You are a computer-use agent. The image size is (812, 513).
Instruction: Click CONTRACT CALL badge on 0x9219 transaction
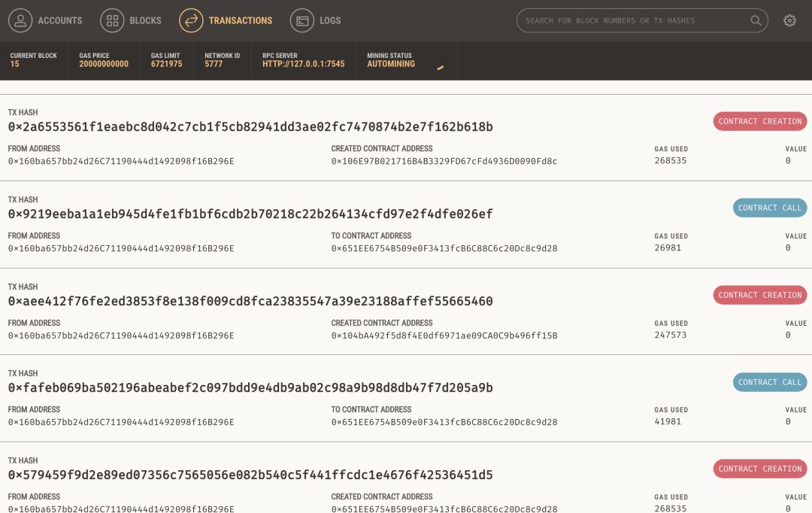pyautogui.click(x=770, y=208)
